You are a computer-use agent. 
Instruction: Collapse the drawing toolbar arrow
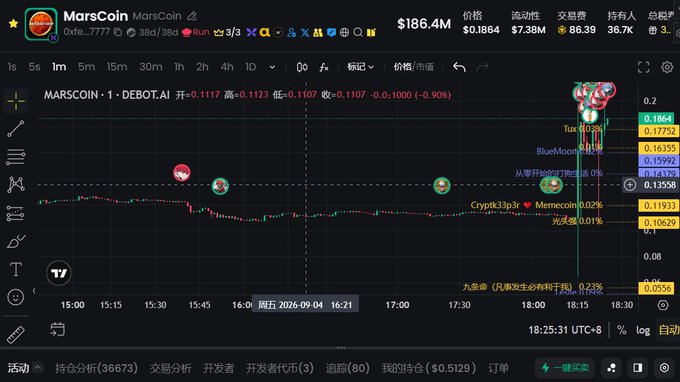34,291
